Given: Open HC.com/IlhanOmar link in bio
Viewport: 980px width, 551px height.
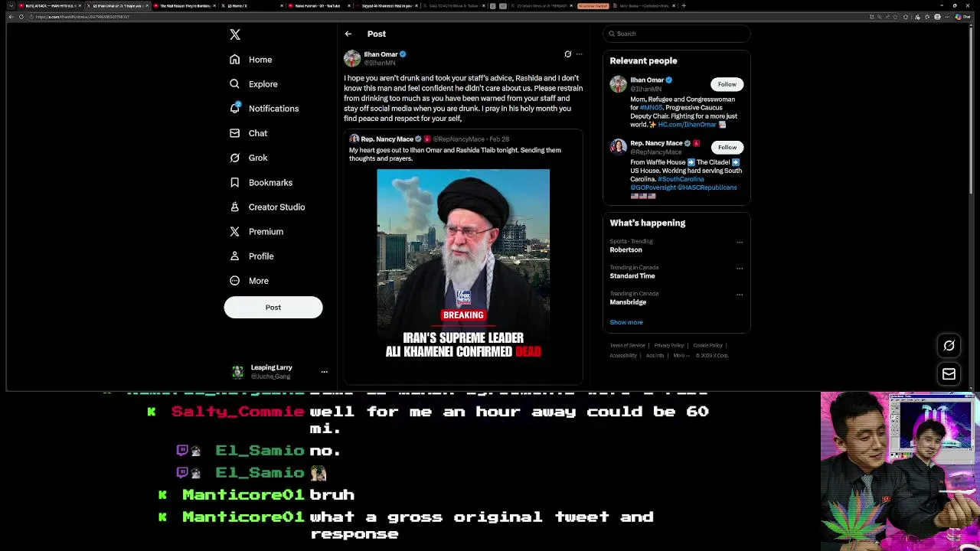Looking at the screenshot, I should click(687, 125).
